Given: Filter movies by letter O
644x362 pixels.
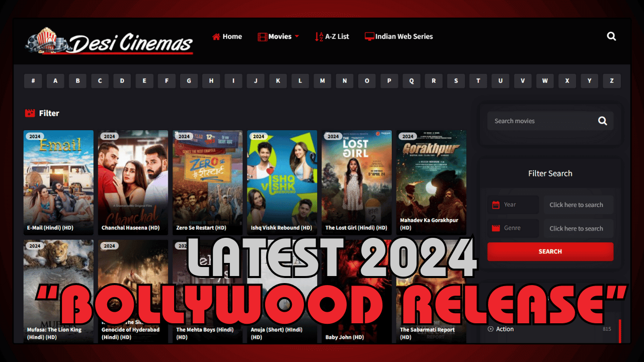Looking at the screenshot, I should (x=367, y=81).
